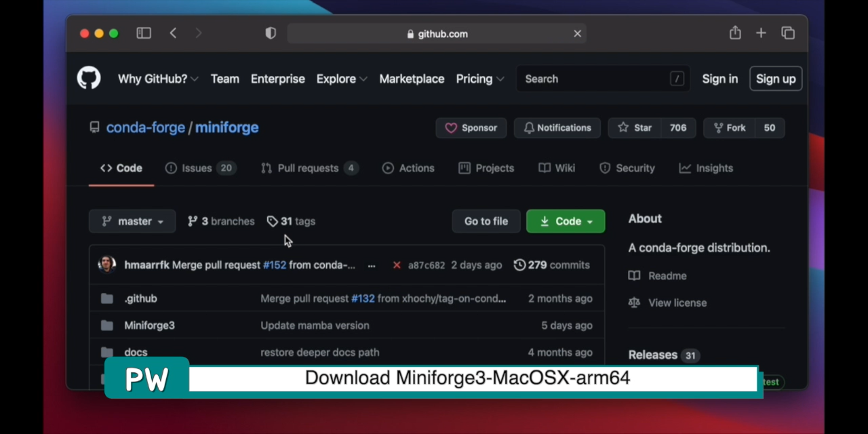Select the slash shortcut icon in search
This screenshot has height=434, width=868.
pos(677,79)
